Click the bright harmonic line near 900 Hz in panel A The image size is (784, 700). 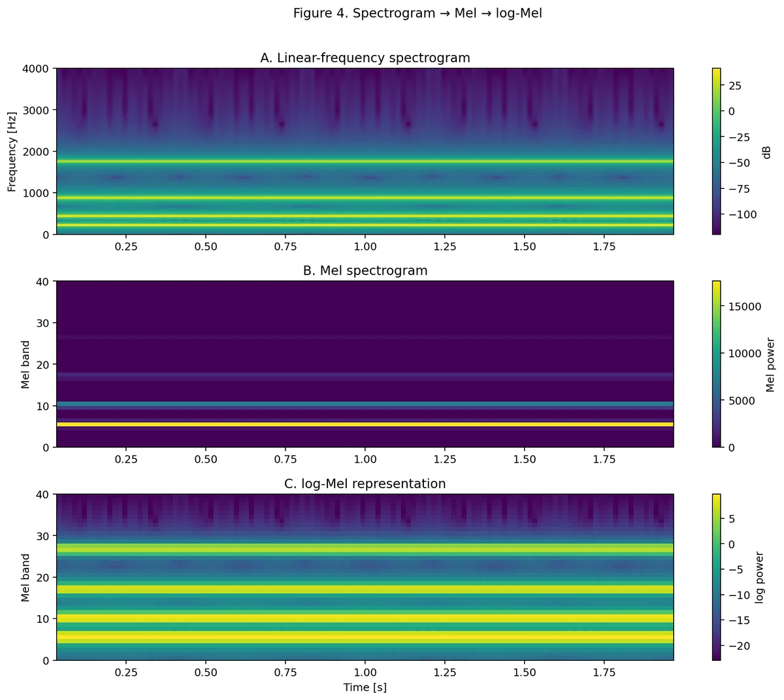365,197
